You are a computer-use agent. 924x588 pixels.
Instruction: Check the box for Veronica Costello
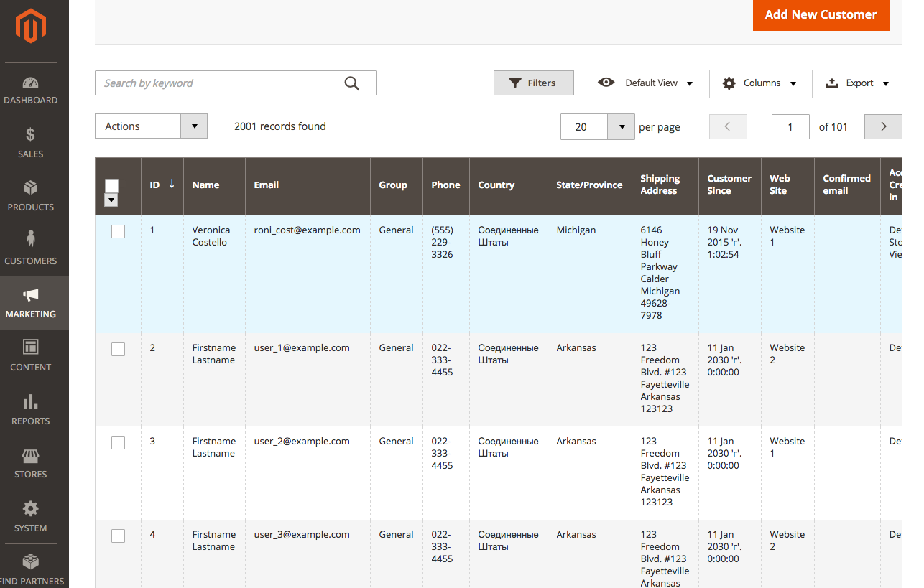coord(118,231)
